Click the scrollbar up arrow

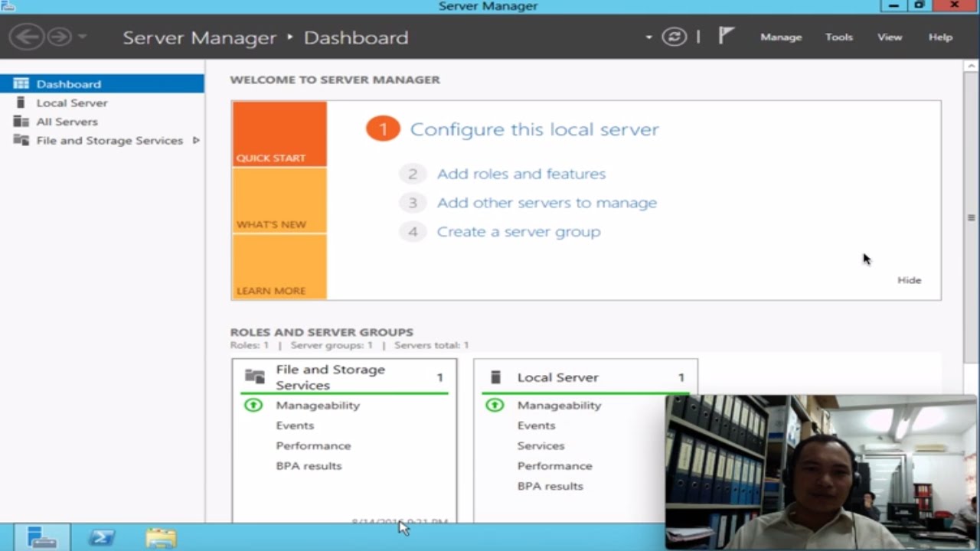971,66
